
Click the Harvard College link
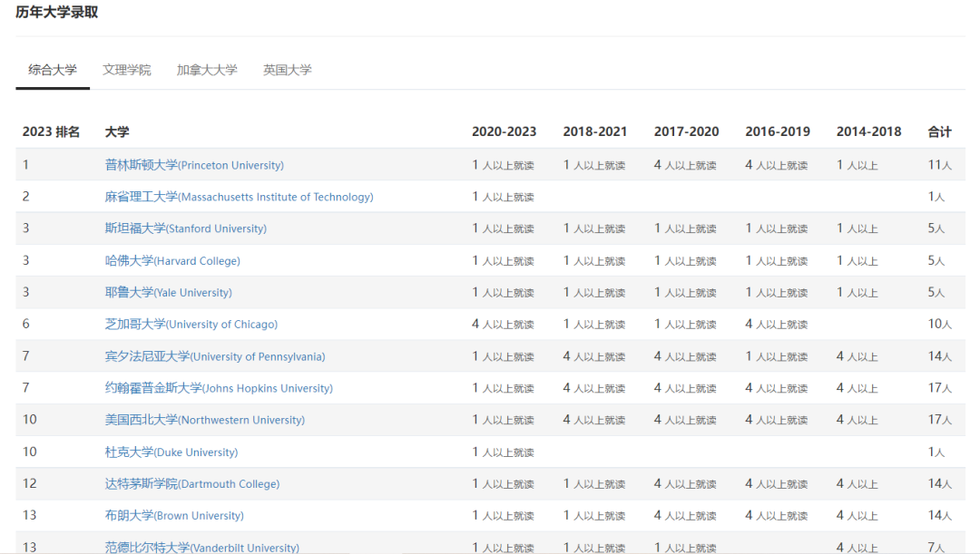pos(172,260)
